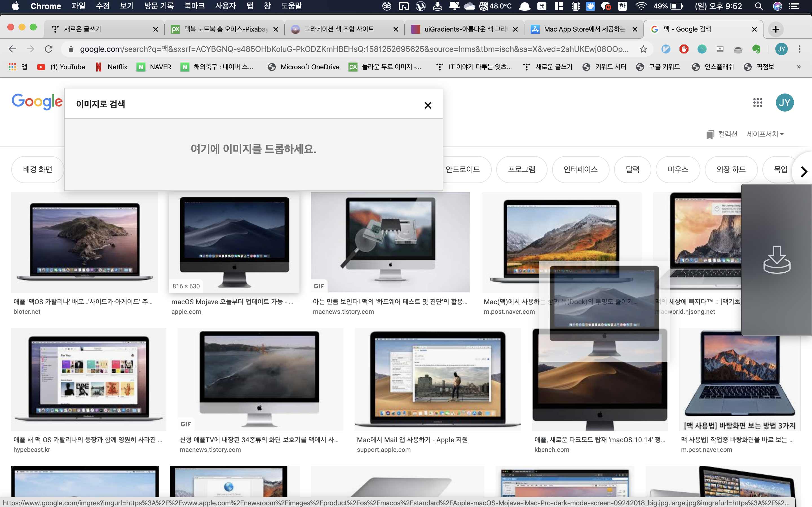Image resolution: width=812 pixels, height=507 pixels.
Task: Switch to the uiGradients tab
Action: [x=465, y=30]
